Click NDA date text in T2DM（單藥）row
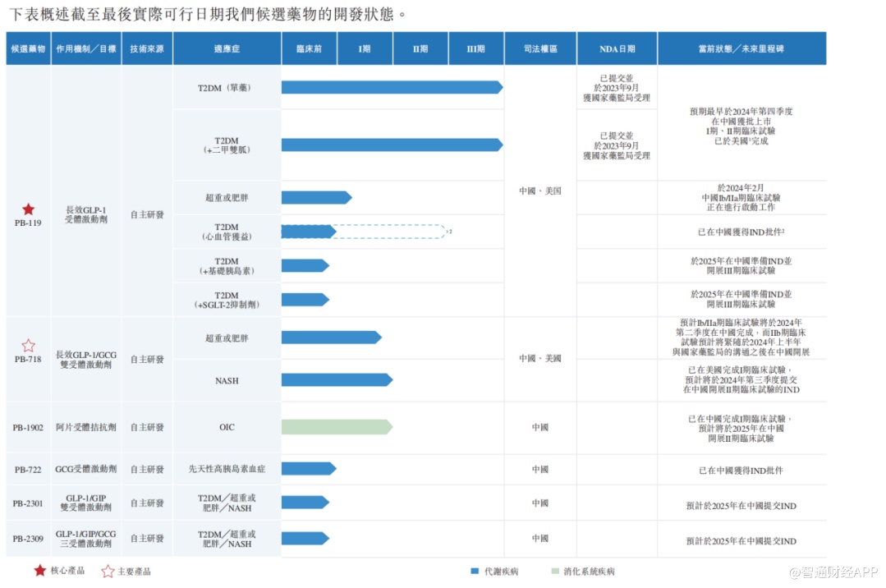The image size is (886, 588). pos(617,88)
